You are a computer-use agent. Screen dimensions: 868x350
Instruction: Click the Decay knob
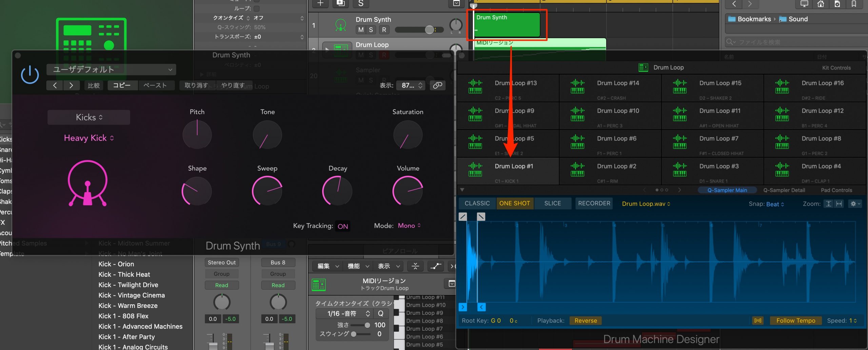pyautogui.click(x=338, y=191)
